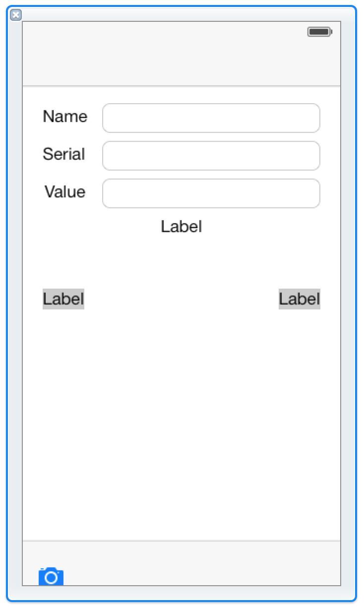Select the Value label
Image resolution: width=364 pixels, height=609 pixels.
pyautogui.click(x=65, y=191)
